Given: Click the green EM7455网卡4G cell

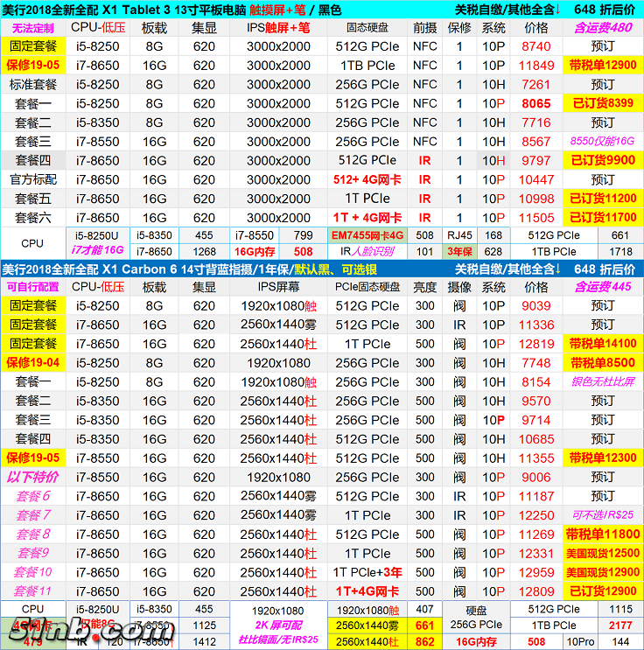Looking at the screenshot, I should [367, 235].
